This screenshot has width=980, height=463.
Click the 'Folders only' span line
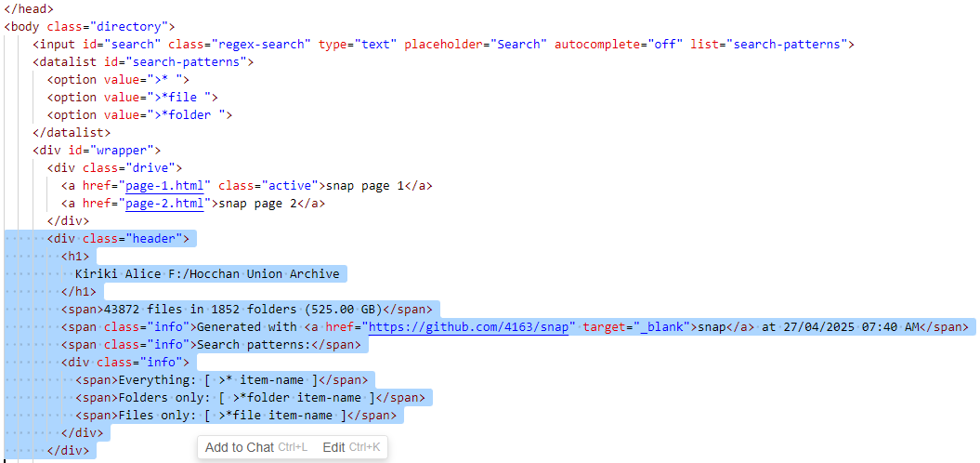[x=250, y=397]
